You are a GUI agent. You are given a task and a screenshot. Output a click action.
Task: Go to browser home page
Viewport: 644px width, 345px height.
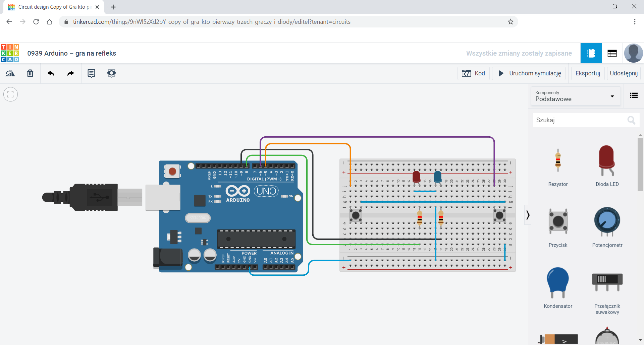click(50, 22)
